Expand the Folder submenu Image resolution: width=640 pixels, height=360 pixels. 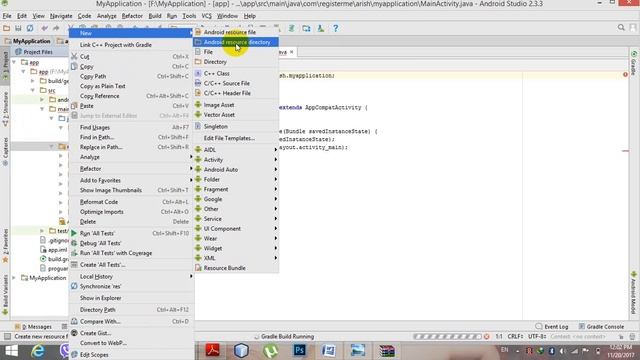click(x=236, y=179)
